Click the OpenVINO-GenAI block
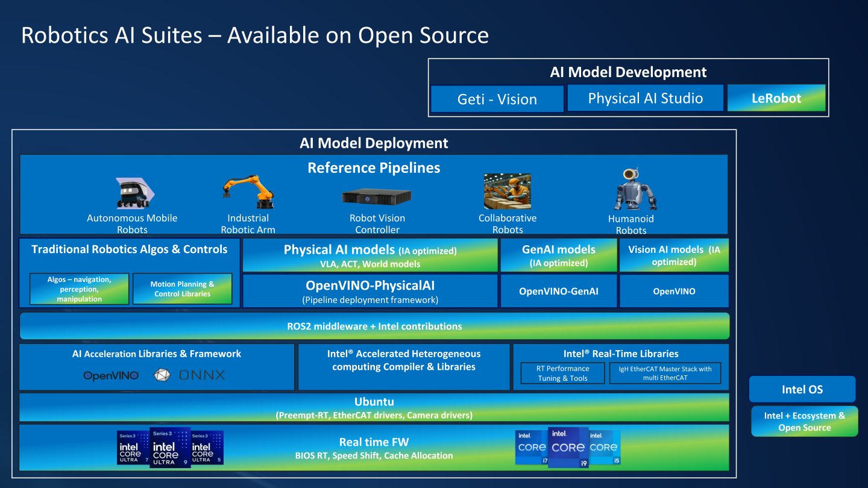This screenshot has width=868, height=488. [x=559, y=291]
